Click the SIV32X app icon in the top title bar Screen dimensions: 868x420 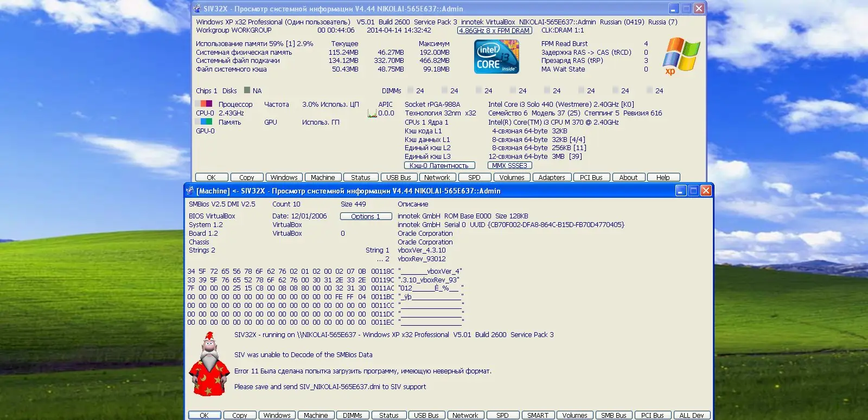point(197,9)
